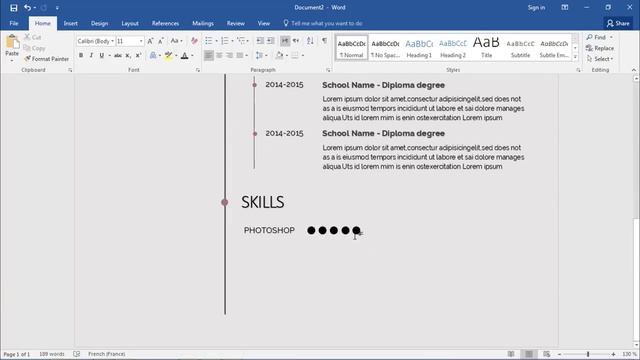Click the SKILLS heading in the document
The image size is (640, 360).
click(262, 202)
